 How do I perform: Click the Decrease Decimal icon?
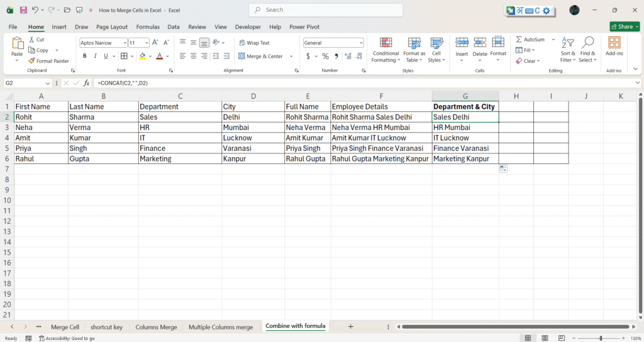click(359, 56)
